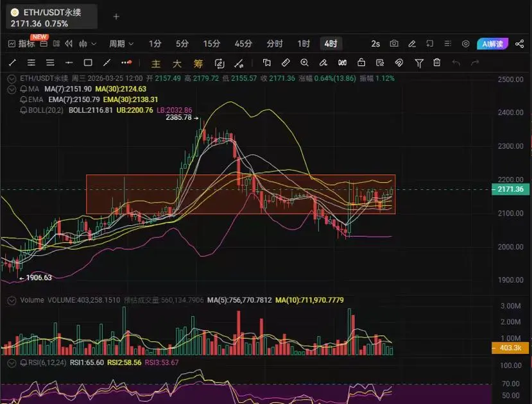Select the parallel lines with nodes tool
Screen dimensions: 532x404
click(31, 63)
